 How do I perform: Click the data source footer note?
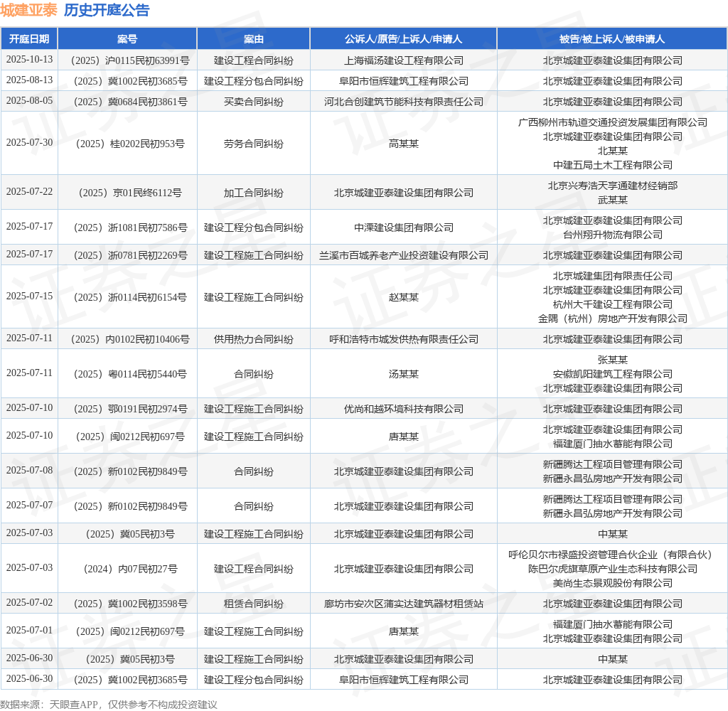click(x=109, y=704)
